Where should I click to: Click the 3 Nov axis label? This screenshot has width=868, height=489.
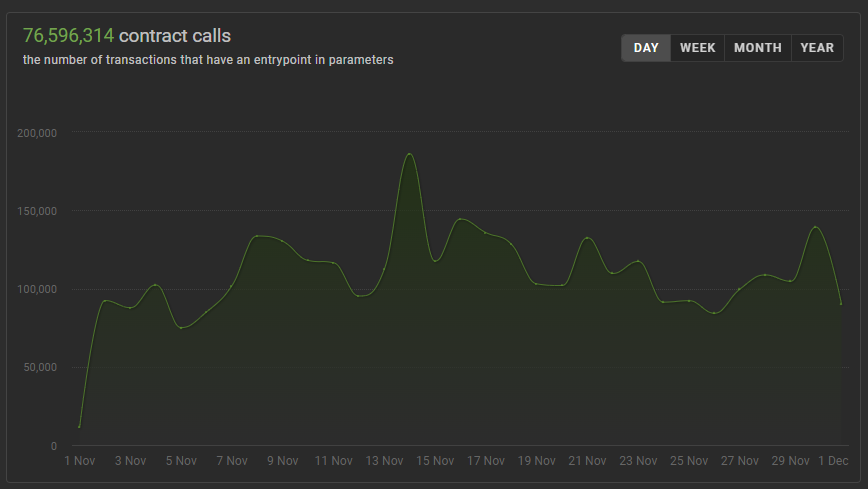131,461
